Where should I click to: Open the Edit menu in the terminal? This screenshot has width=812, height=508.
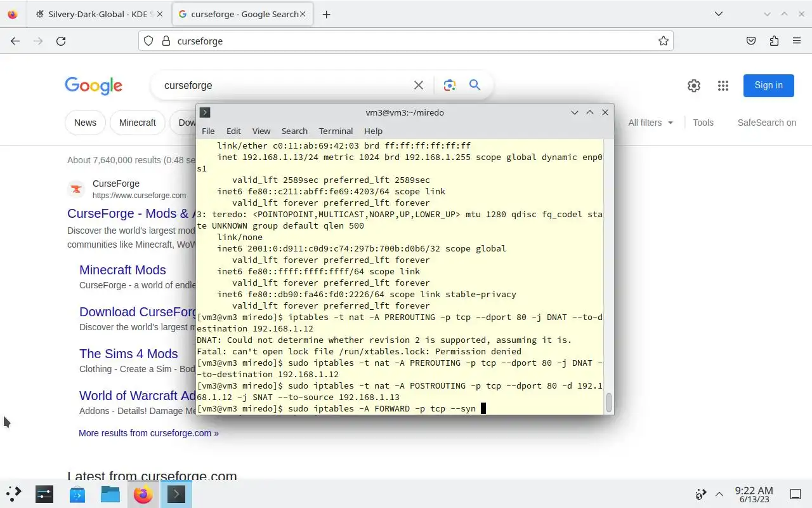233,131
